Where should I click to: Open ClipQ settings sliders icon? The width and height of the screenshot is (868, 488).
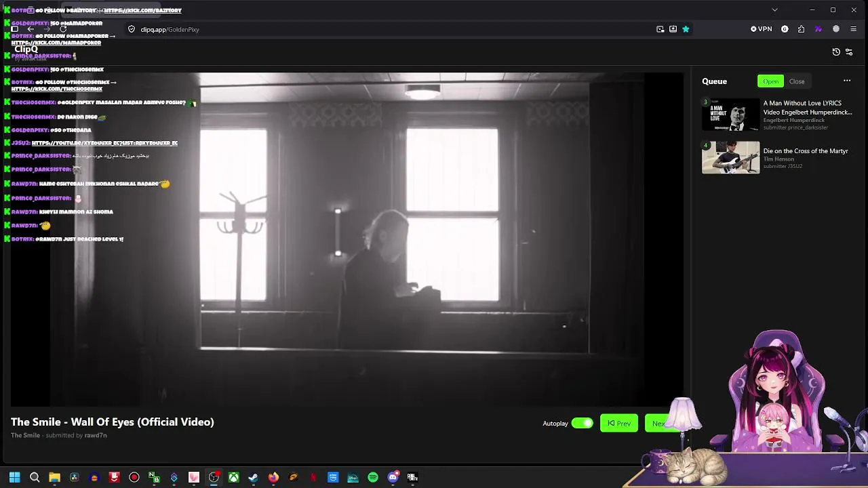(849, 52)
